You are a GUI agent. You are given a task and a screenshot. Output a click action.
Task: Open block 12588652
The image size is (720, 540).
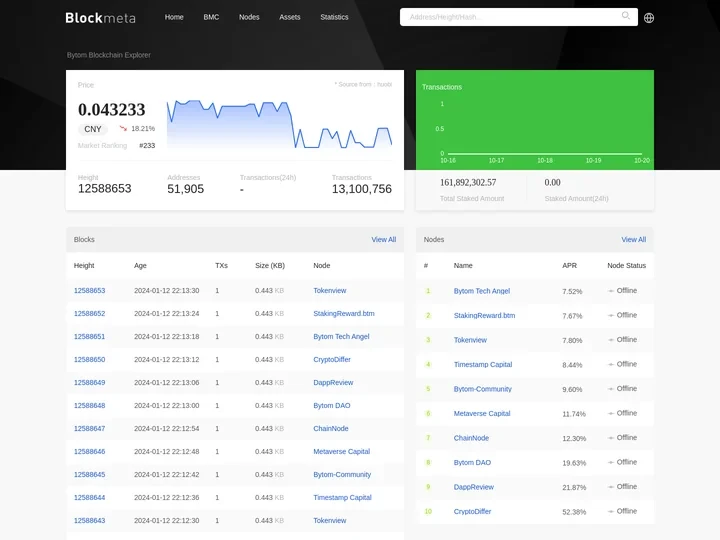click(90, 313)
